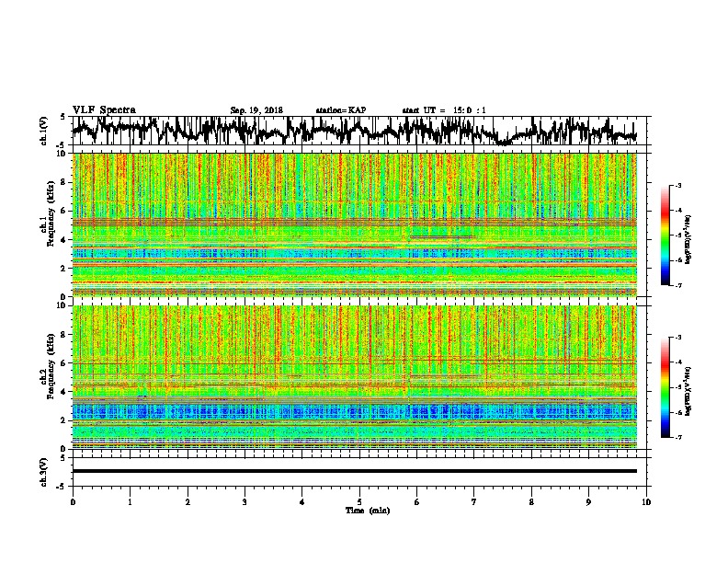728x563 pixels.
Task: Click the time axis tick label "10"
Action: 646,501
